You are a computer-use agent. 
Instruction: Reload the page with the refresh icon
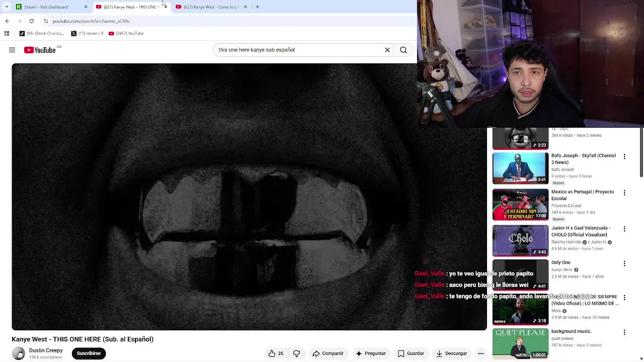click(31, 21)
